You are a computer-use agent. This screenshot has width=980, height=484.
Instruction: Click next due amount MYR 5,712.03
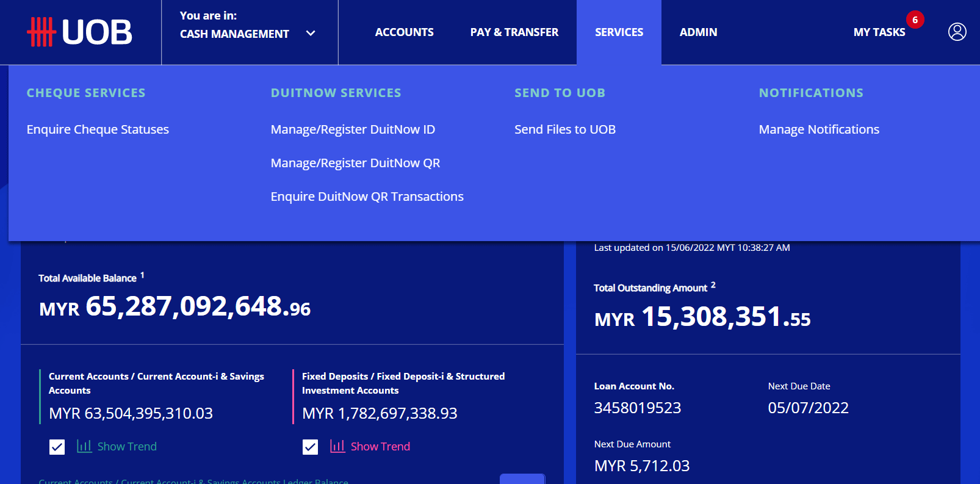coord(642,466)
